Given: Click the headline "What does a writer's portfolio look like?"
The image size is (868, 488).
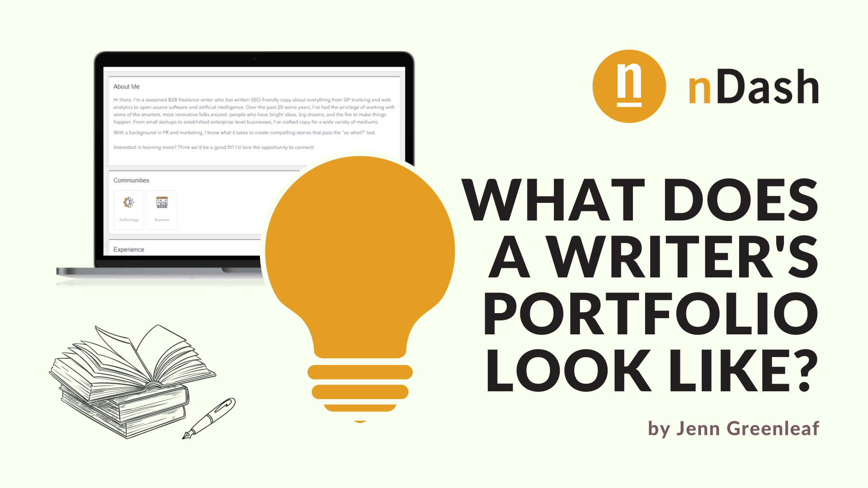Looking at the screenshot, I should 641,285.
